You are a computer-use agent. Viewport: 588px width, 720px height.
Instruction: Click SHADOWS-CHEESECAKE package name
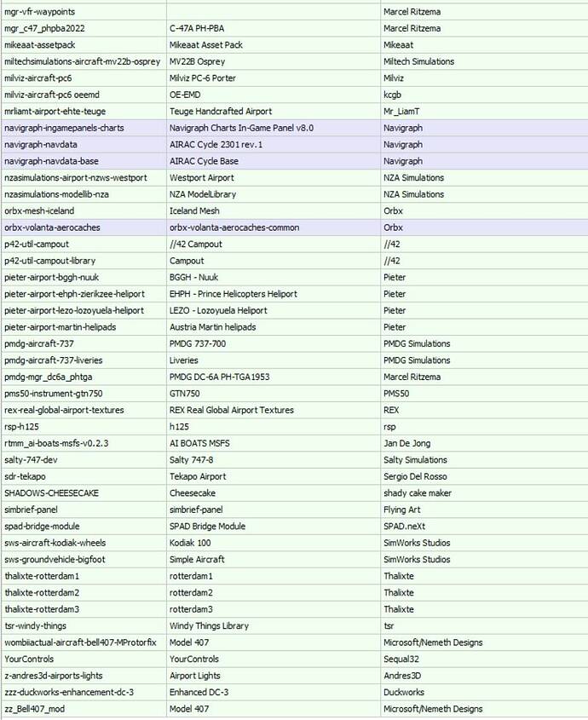coord(51,493)
